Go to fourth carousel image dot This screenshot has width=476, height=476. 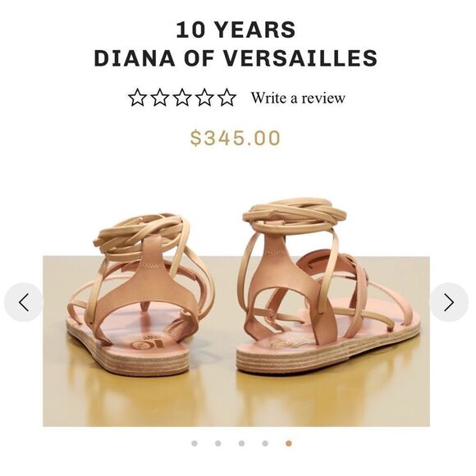[265, 443]
